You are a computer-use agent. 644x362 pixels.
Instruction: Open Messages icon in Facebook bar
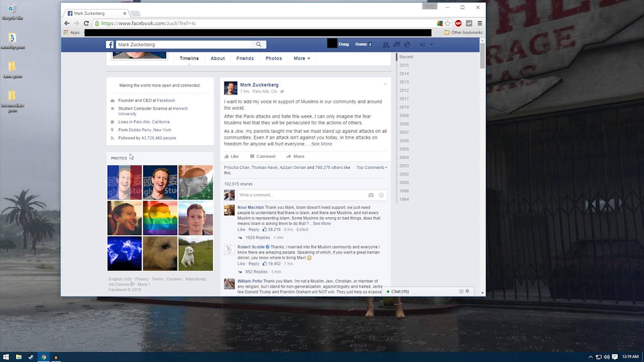click(x=396, y=44)
